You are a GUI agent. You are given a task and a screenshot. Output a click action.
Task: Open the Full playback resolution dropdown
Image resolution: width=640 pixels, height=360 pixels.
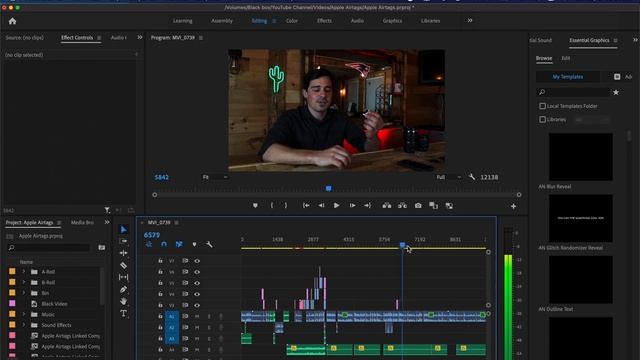point(449,177)
